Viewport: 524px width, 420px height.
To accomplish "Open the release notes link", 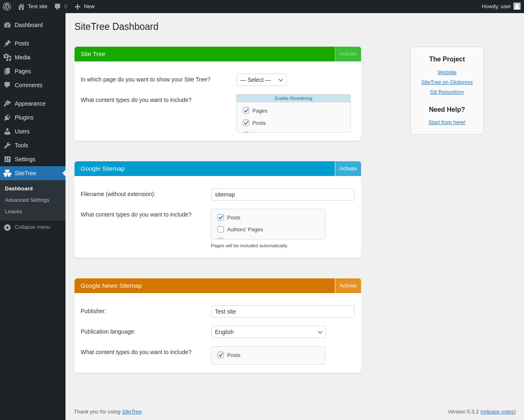I will pos(498,412).
